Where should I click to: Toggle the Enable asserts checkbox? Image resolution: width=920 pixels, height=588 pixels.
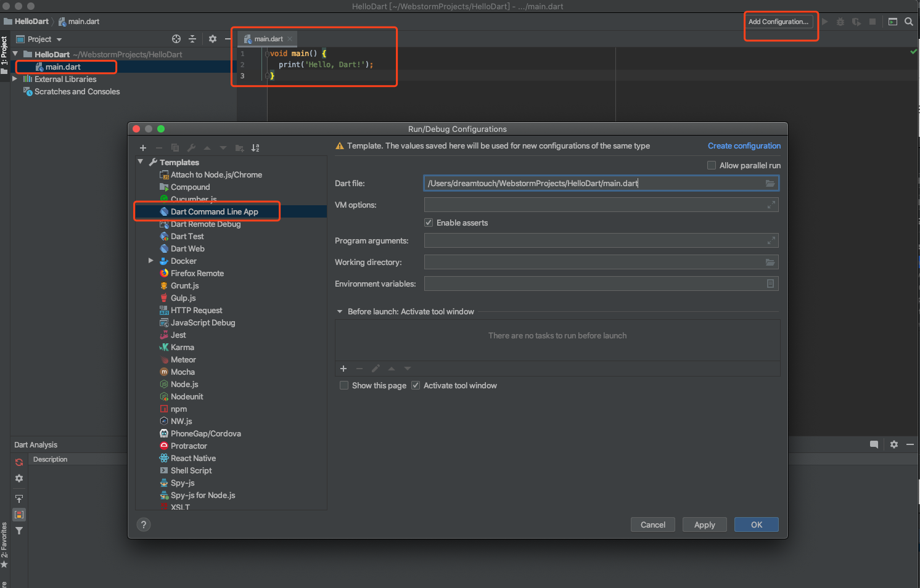point(429,223)
